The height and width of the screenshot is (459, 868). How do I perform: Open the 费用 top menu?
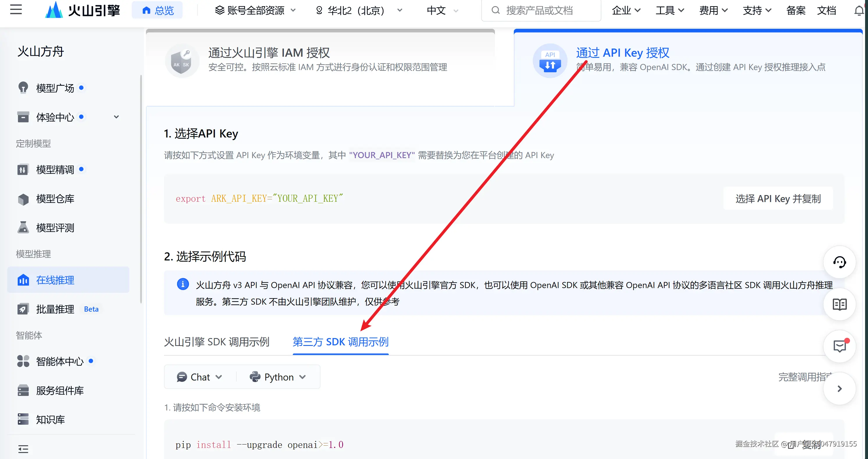point(713,10)
